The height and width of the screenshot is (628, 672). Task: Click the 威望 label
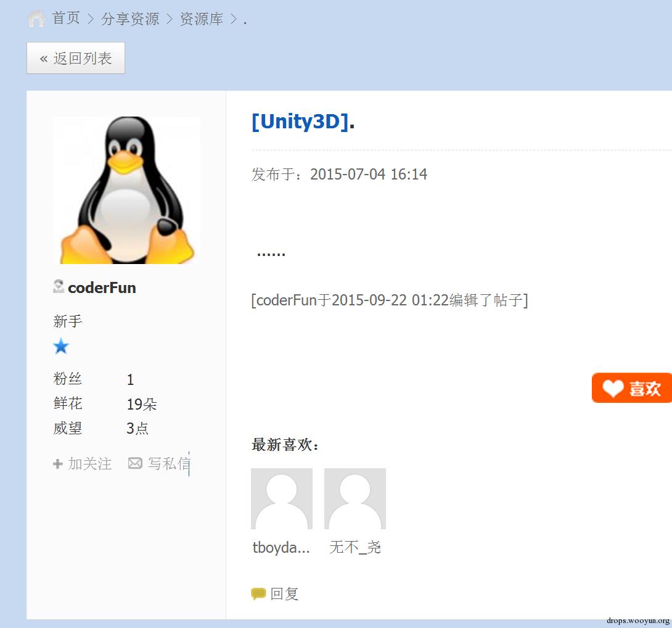[x=67, y=428]
